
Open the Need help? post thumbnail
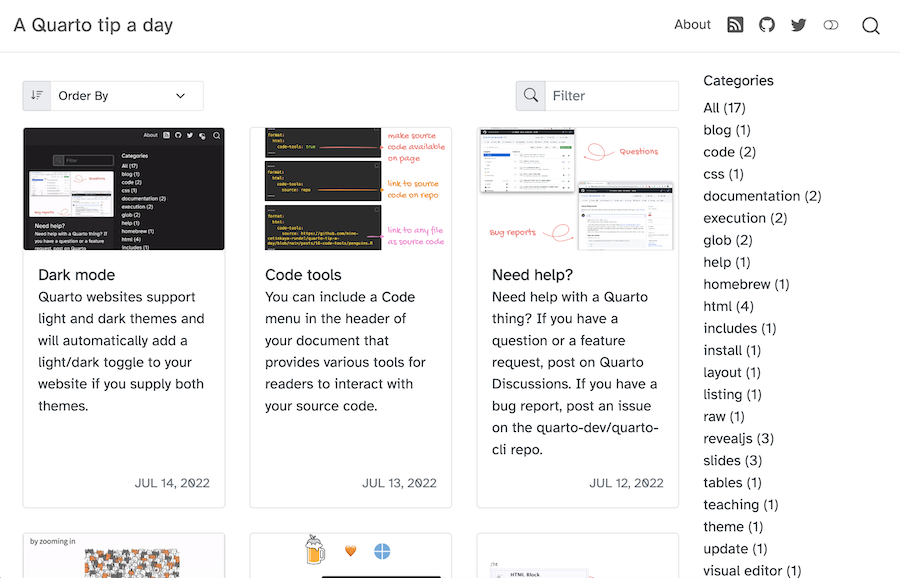pyautogui.click(x=578, y=188)
